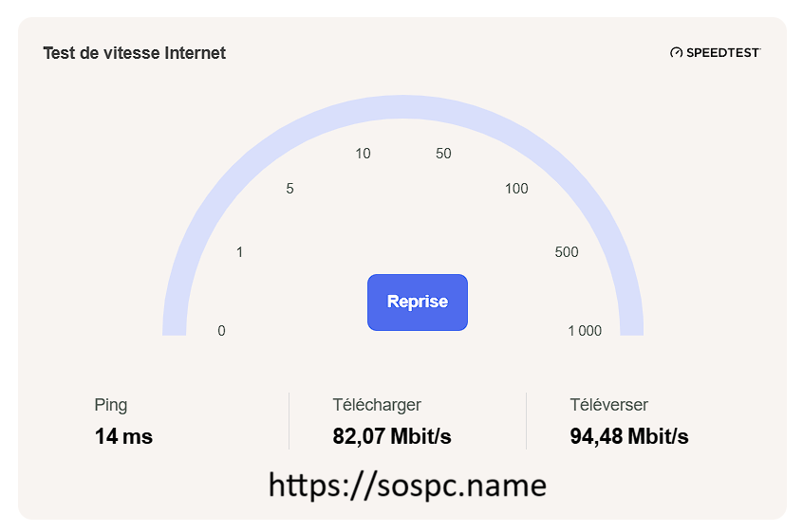The height and width of the screenshot is (532, 803).
Task: Click the Télécharger label
Action: pos(377,405)
